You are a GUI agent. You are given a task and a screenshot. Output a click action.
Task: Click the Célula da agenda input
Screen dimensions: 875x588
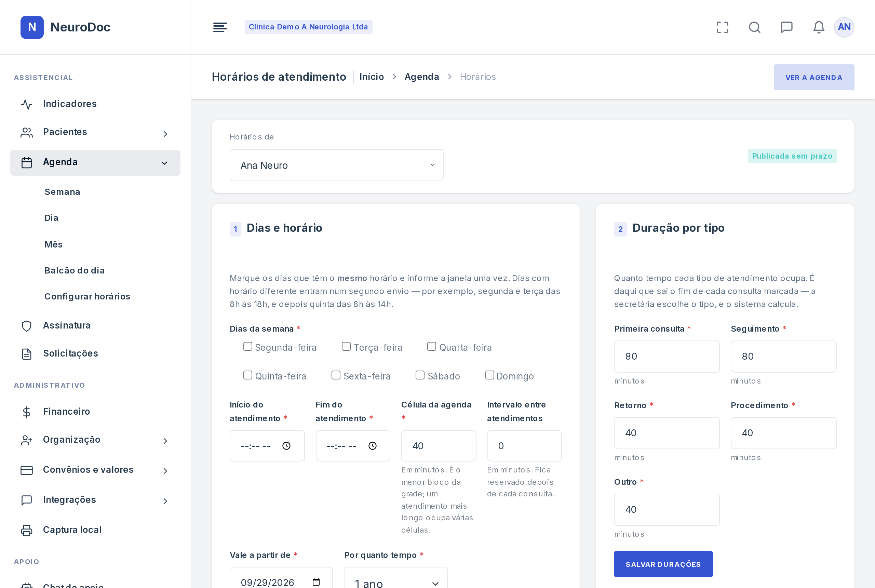pos(438,445)
